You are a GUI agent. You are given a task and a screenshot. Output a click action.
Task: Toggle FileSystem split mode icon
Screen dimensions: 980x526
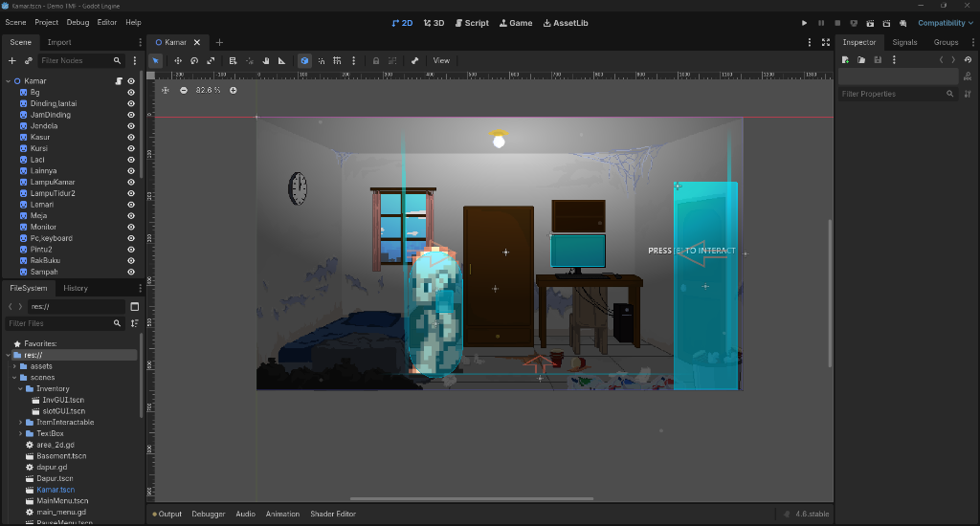(134, 307)
